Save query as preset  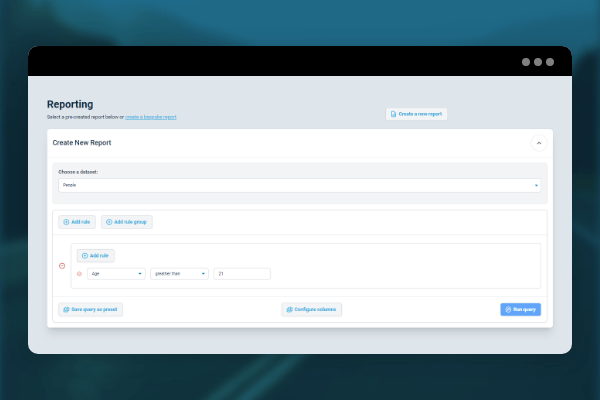(90, 310)
